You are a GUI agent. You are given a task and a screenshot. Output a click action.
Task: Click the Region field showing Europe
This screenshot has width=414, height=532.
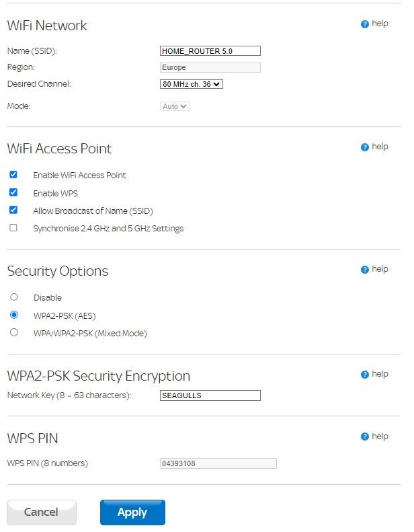pyautogui.click(x=210, y=67)
